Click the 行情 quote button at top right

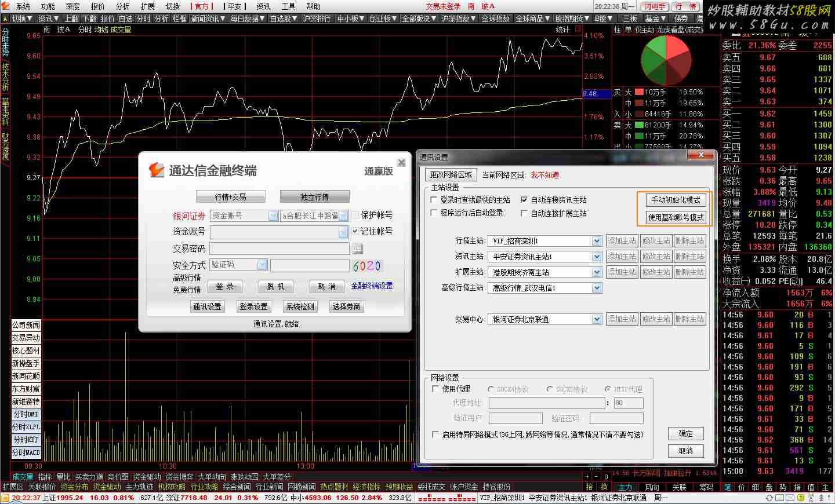pyautogui.click(x=686, y=7)
